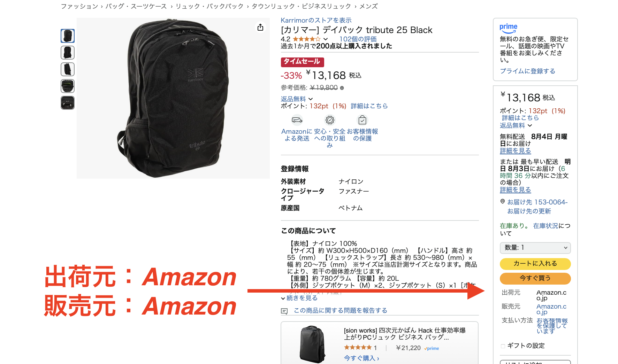Expand 返品無料 chevron under the price
Viewport: 618px width, 364px height.
[x=311, y=99]
